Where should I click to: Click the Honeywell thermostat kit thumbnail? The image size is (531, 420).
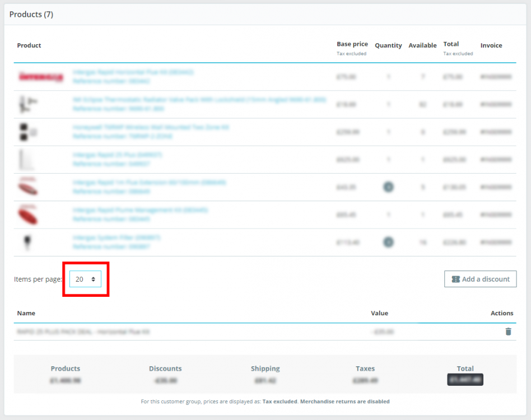click(x=28, y=132)
